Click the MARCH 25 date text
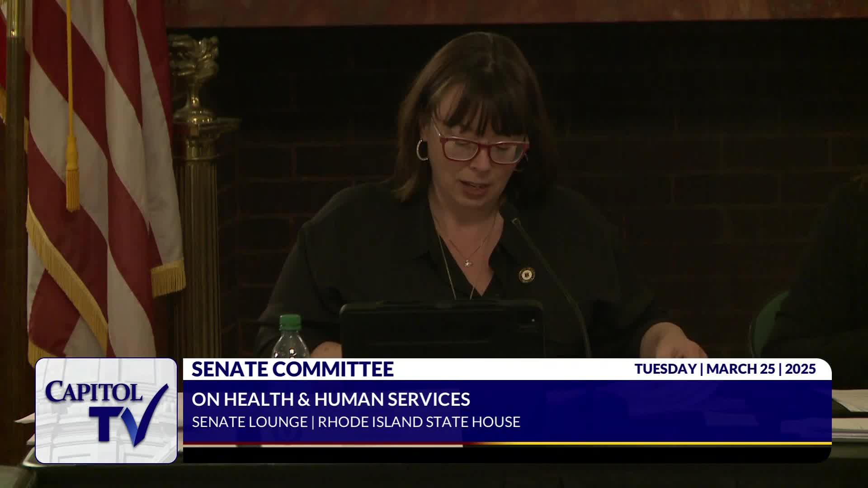Screen dimensions: 868x488 pyautogui.click(x=741, y=369)
